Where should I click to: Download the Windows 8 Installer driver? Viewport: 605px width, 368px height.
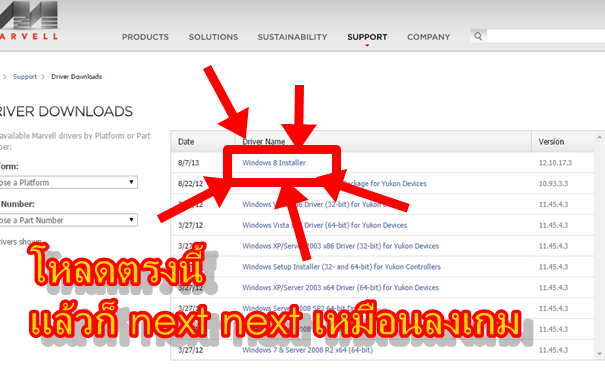[x=274, y=163]
